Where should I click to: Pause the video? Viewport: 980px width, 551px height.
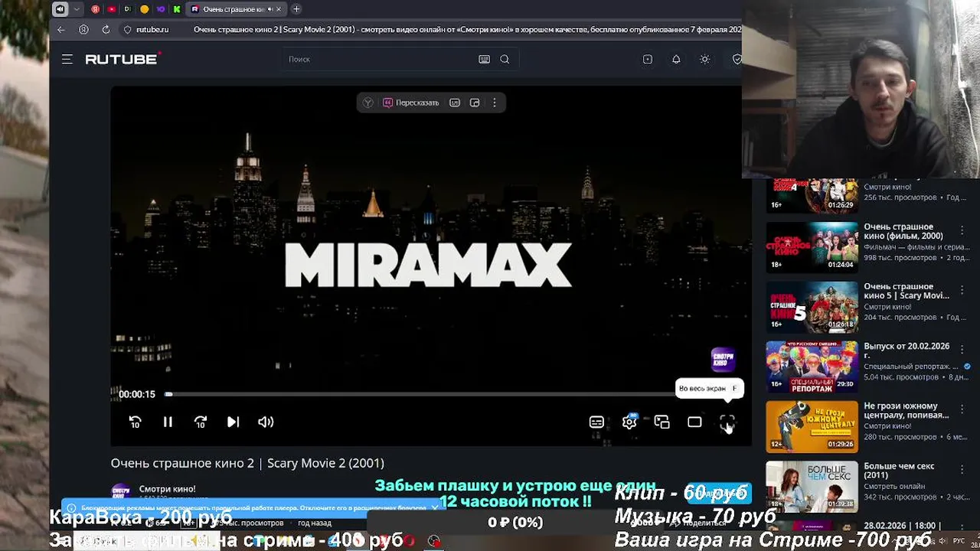tap(168, 422)
